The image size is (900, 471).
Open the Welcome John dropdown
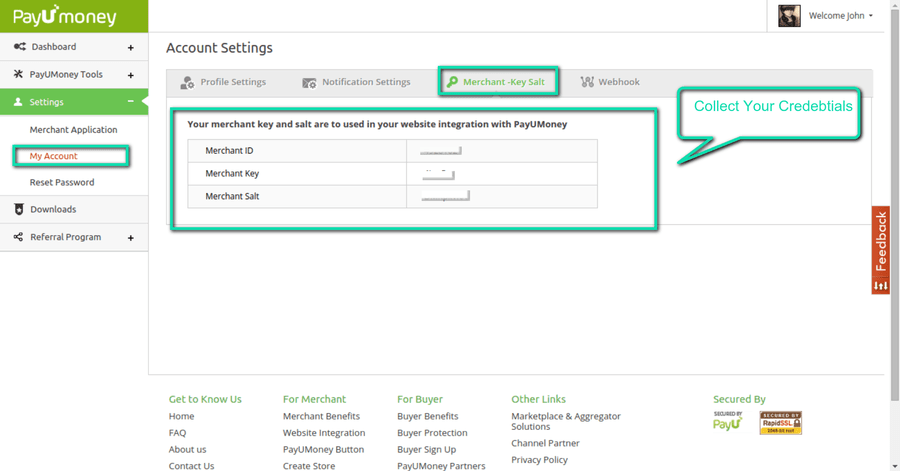(x=840, y=16)
